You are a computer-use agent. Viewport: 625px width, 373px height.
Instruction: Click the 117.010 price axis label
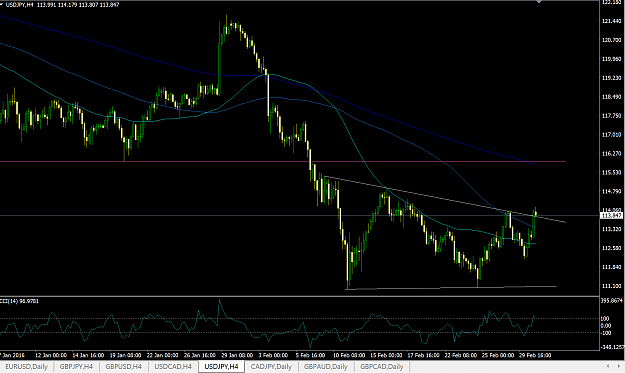611,135
